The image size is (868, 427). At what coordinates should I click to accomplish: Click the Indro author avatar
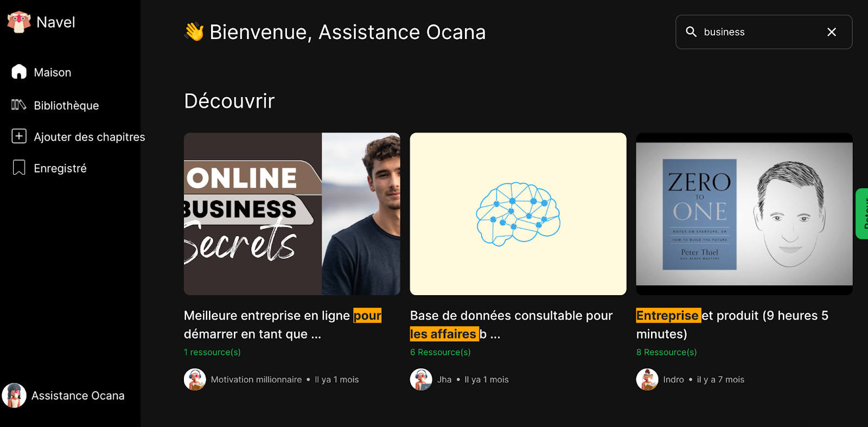click(x=647, y=379)
